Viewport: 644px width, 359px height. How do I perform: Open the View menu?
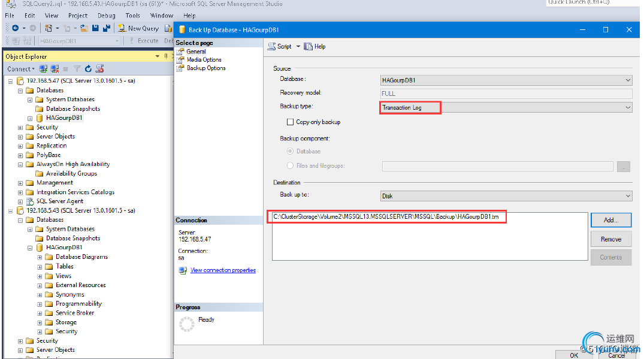coord(52,16)
